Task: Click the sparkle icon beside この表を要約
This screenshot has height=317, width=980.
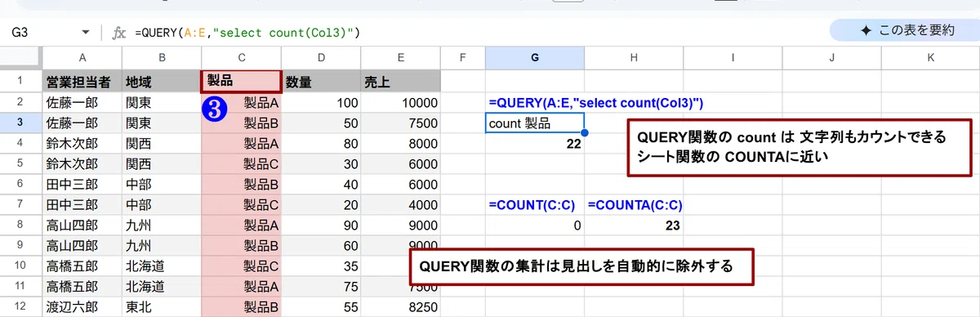Action: (x=866, y=30)
